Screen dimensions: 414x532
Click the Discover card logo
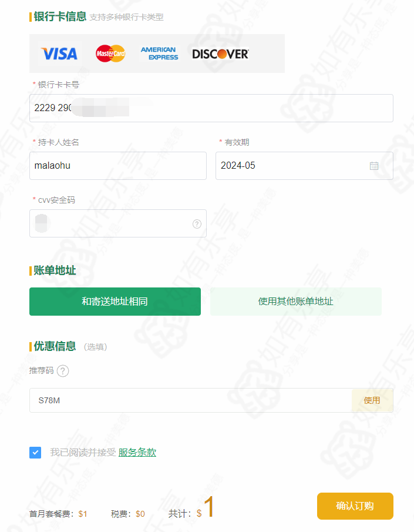click(220, 53)
